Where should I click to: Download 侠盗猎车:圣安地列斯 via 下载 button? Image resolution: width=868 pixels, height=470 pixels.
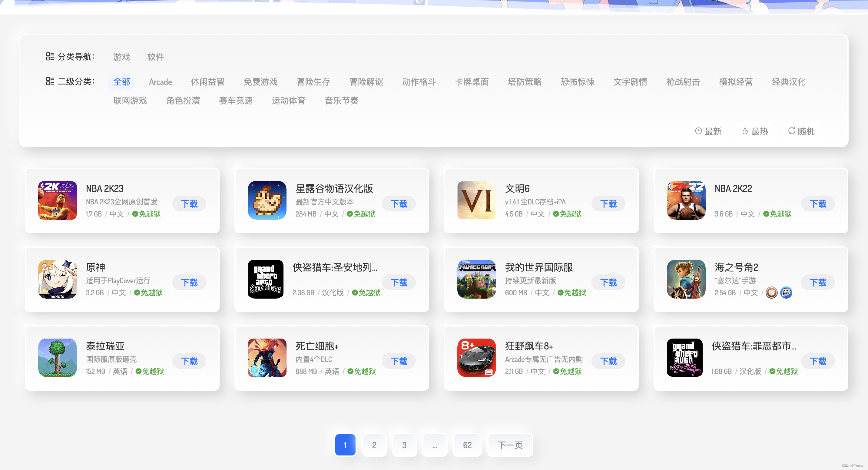(x=399, y=282)
